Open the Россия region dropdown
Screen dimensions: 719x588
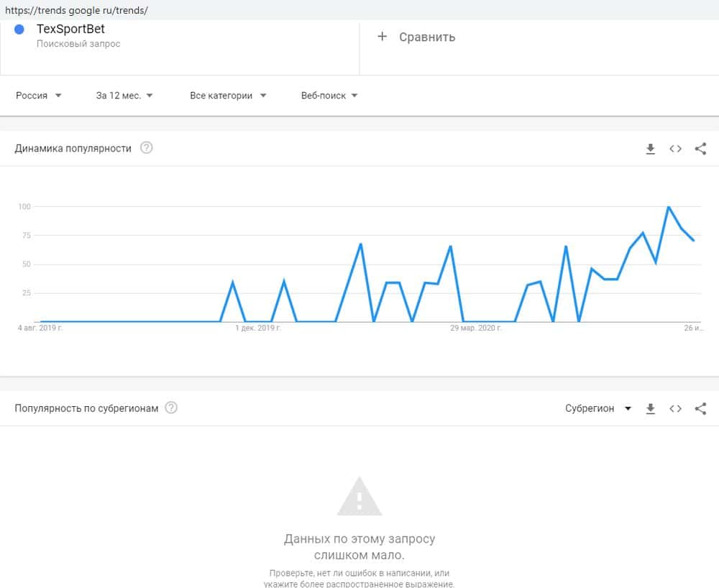(x=39, y=96)
